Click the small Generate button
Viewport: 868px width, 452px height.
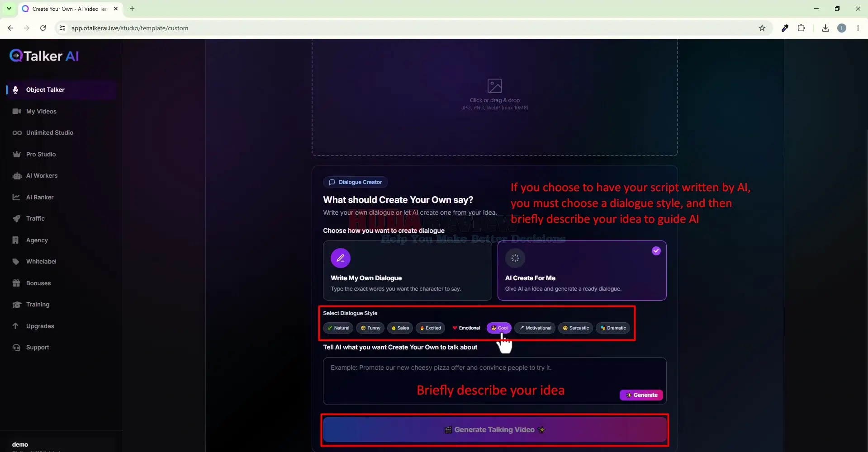pos(641,395)
